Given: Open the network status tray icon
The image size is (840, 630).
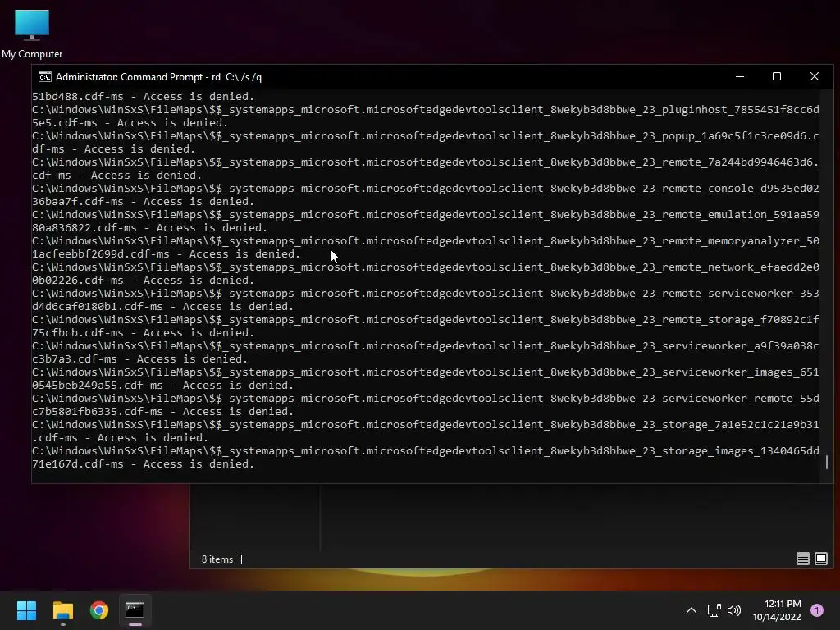Looking at the screenshot, I should tap(714, 610).
